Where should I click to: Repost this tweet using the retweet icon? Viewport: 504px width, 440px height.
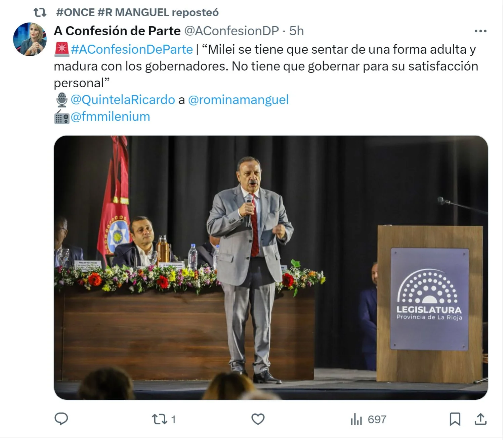click(x=159, y=419)
